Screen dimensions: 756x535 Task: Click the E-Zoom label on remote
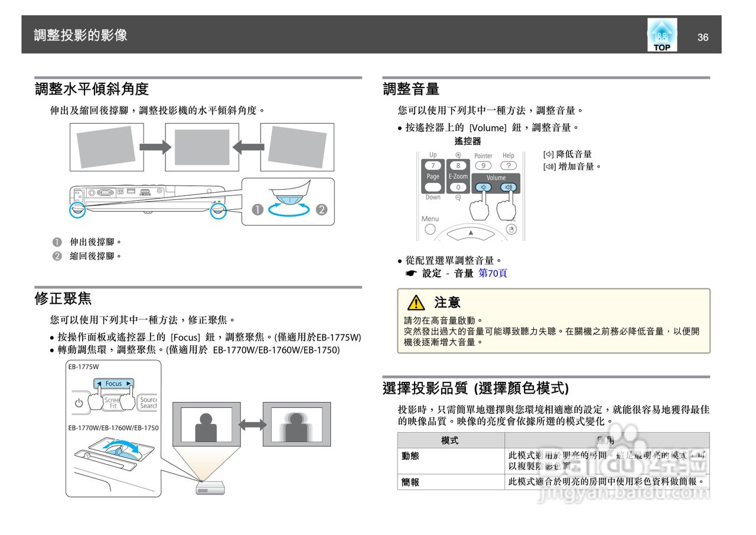click(458, 177)
